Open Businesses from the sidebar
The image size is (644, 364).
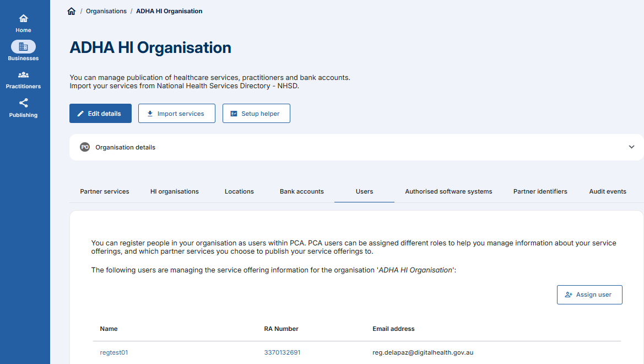[x=23, y=51]
